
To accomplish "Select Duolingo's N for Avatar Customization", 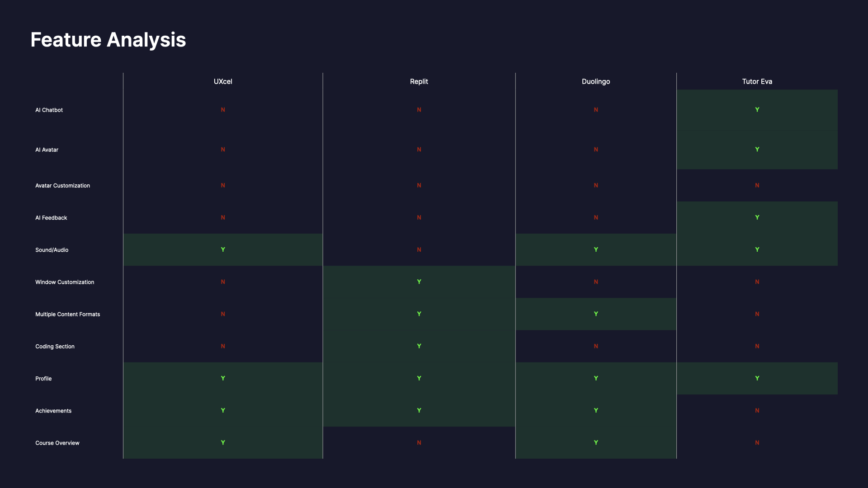I will pyautogui.click(x=596, y=185).
